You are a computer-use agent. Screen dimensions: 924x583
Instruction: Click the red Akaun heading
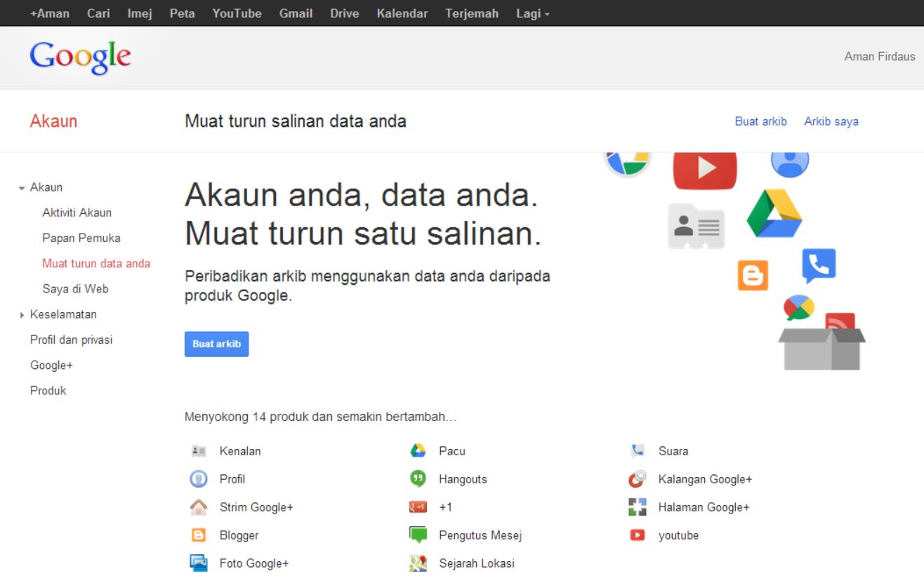(x=54, y=121)
